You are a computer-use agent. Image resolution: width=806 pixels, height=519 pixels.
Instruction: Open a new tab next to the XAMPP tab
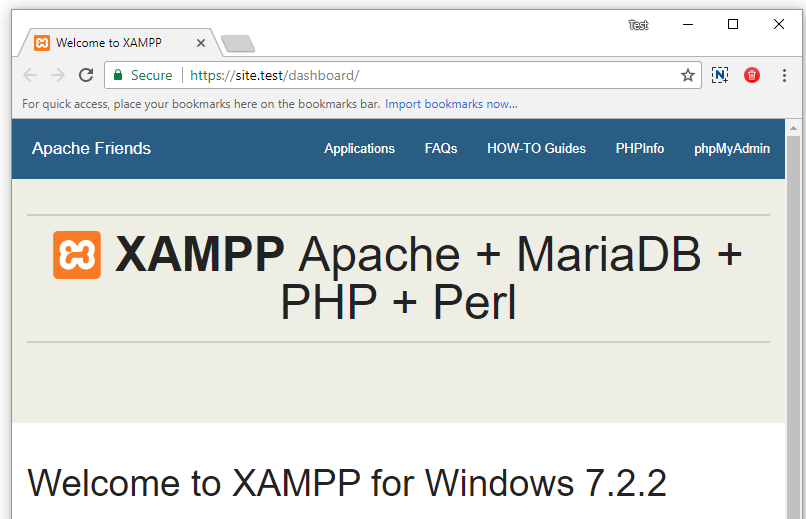[237, 44]
